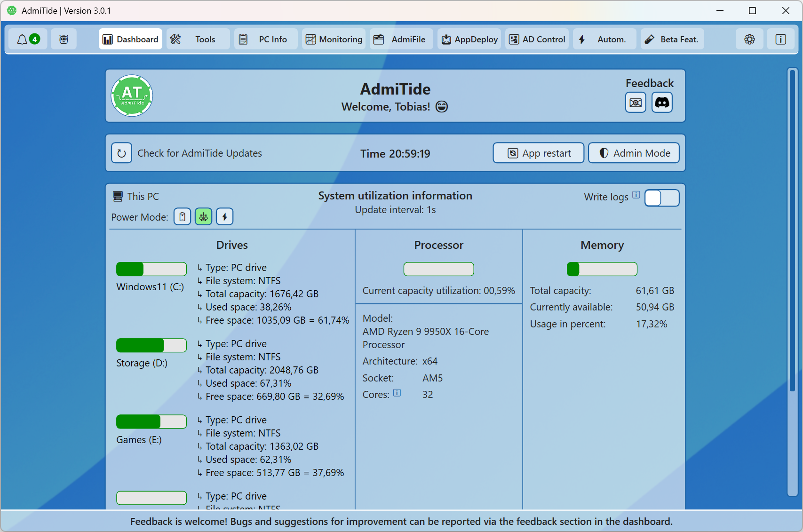Click the dashboard vertical scrollbar
The image size is (803, 532).
[792, 230]
